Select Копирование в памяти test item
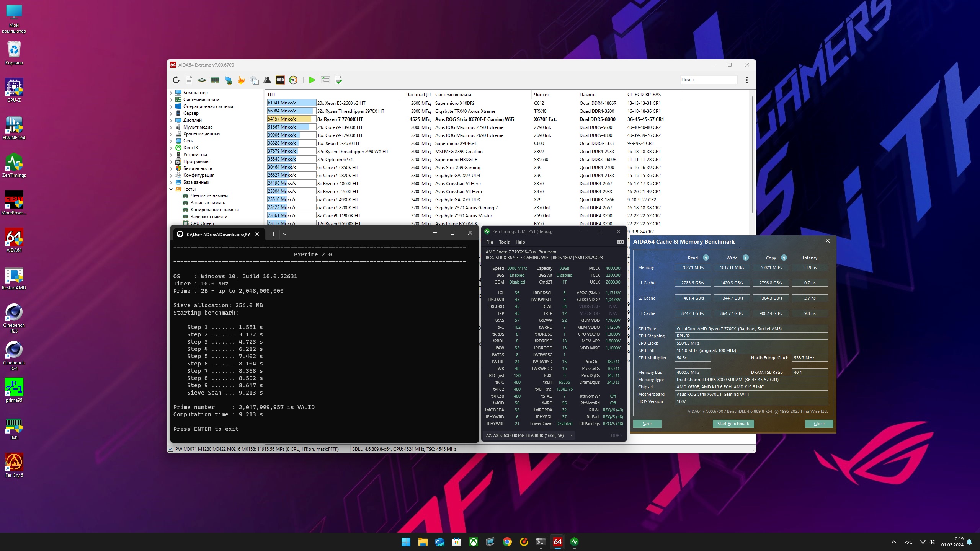Viewport: 980px width, 551px height. [215, 210]
